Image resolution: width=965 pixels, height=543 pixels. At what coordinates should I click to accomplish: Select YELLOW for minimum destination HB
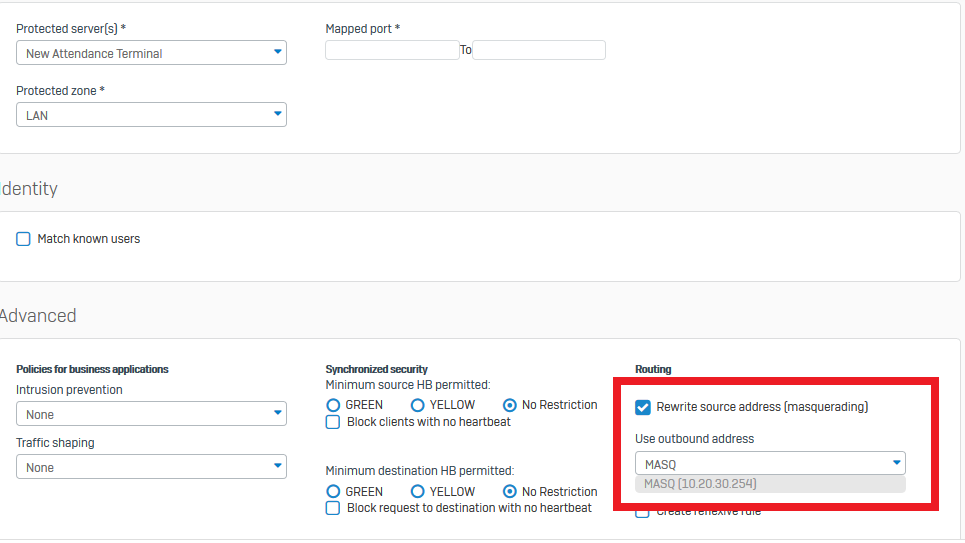click(418, 492)
